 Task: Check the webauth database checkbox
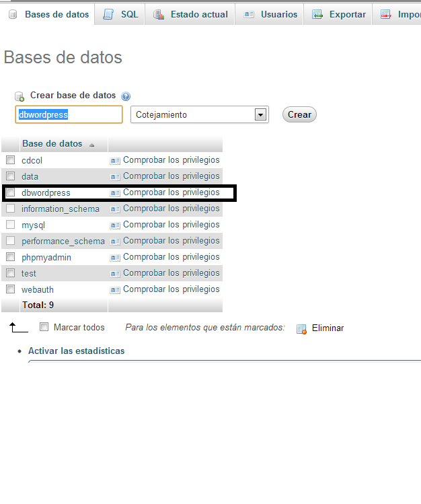[x=11, y=289]
